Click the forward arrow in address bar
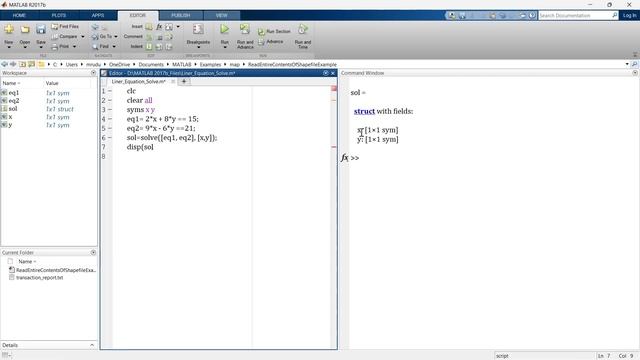 13,64
